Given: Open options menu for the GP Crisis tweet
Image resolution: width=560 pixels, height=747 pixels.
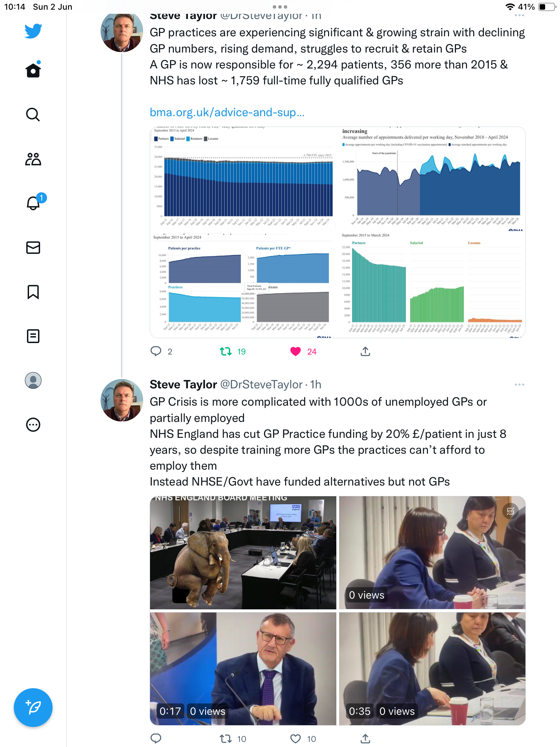Looking at the screenshot, I should pos(519,385).
